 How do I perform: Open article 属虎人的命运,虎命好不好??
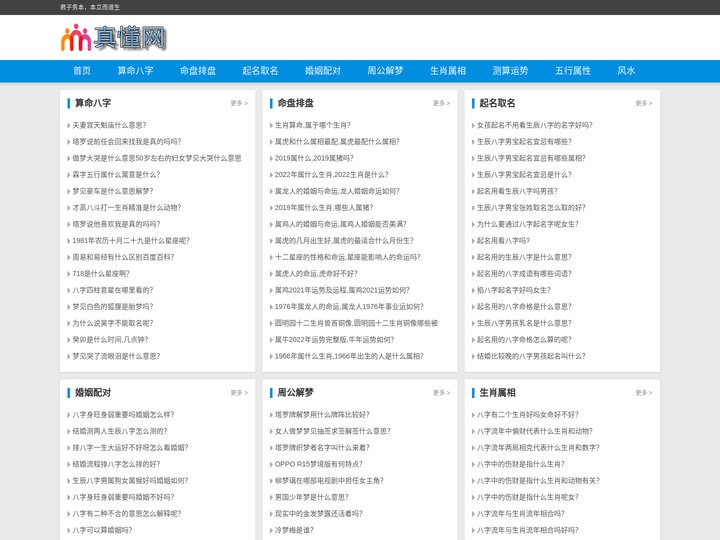pos(316,274)
